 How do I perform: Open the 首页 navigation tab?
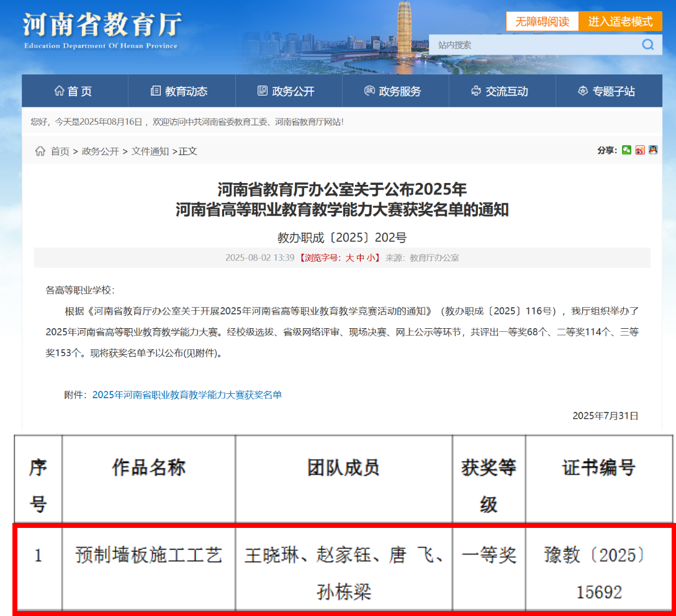click(74, 91)
